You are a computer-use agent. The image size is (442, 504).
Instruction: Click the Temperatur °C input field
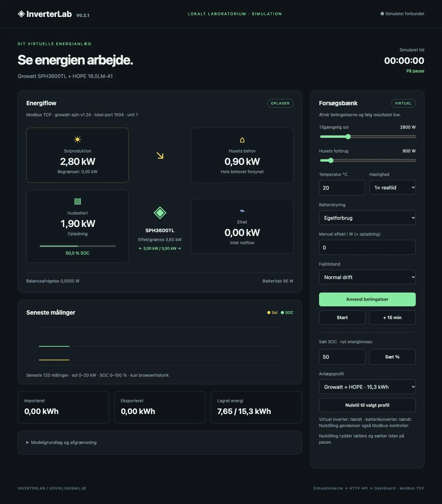pyautogui.click(x=342, y=188)
